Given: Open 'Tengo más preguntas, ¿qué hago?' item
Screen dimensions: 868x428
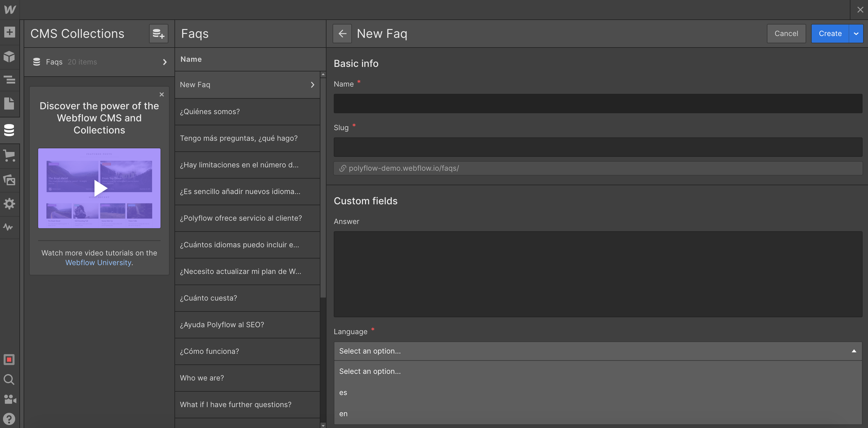Looking at the screenshot, I should (x=247, y=138).
